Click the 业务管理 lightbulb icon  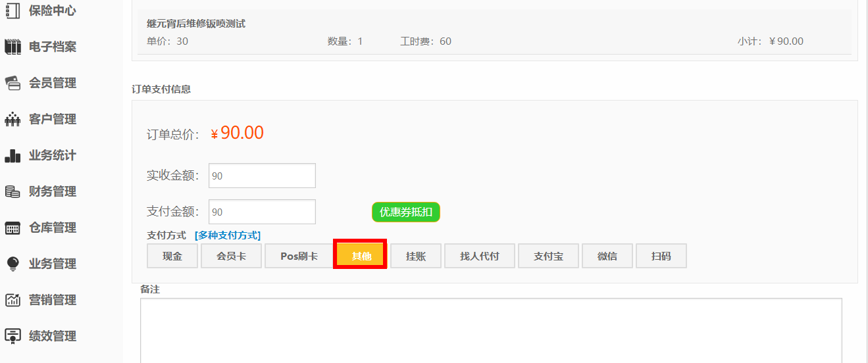pyautogui.click(x=13, y=264)
